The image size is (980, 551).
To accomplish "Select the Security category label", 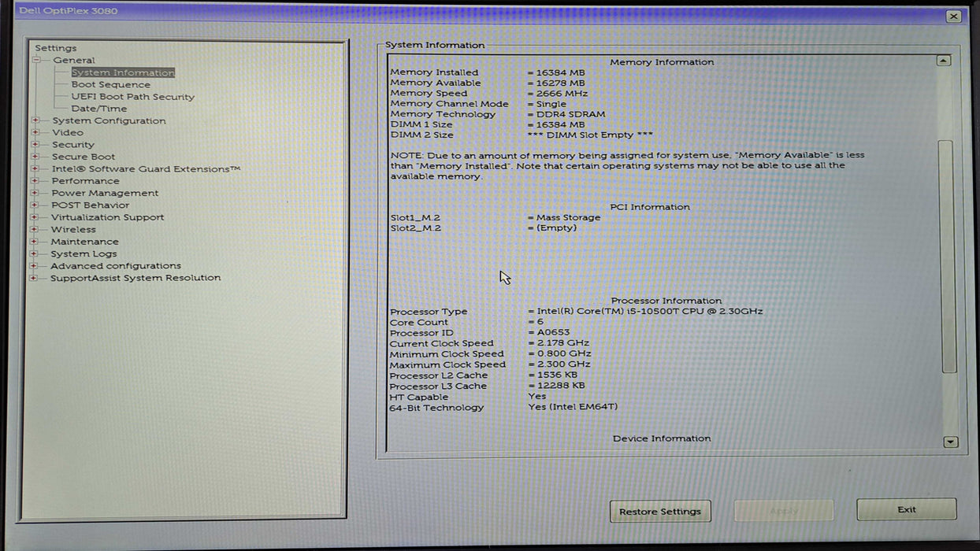I will pos(72,145).
